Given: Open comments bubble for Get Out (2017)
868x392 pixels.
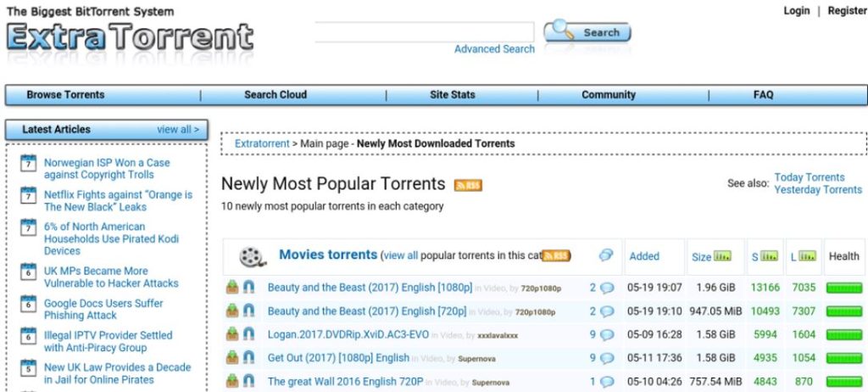Looking at the screenshot, I should 607,358.
